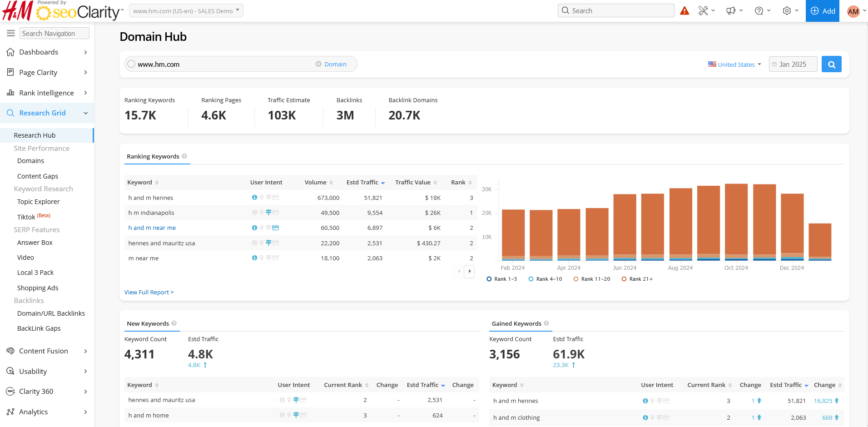
Task: Toggle Rank 1-3 legend series
Action: coord(501,279)
